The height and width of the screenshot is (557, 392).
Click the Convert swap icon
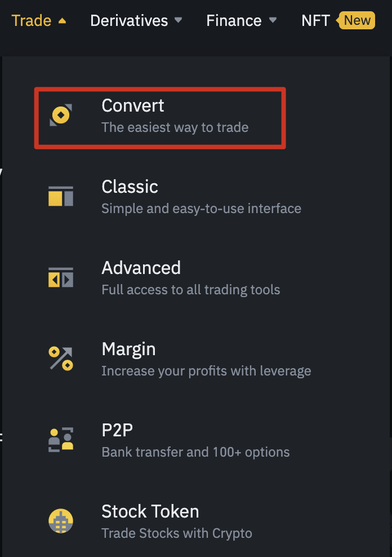click(x=60, y=116)
